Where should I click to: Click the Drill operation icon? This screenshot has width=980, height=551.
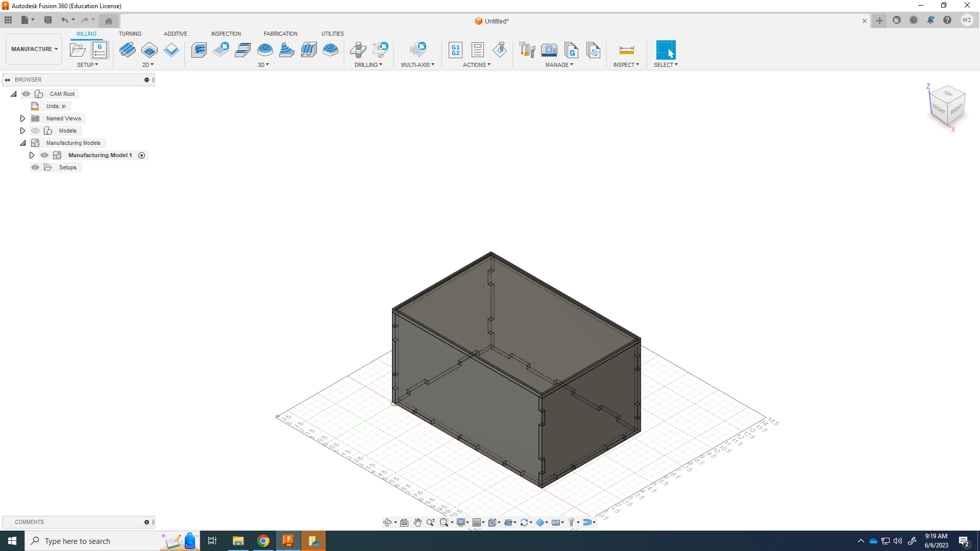tap(358, 50)
